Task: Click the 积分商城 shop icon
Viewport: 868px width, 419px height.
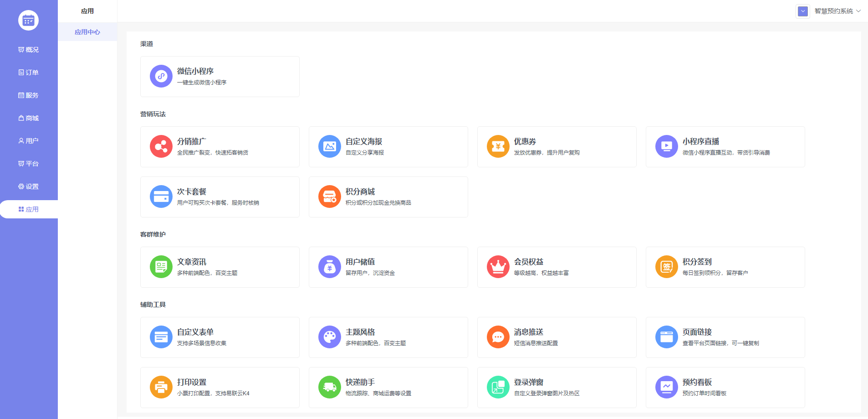Action: coord(330,197)
